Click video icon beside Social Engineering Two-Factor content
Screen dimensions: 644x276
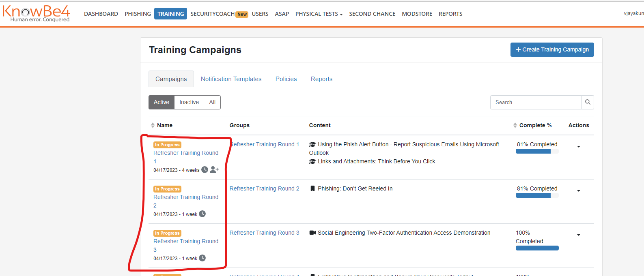(312, 233)
